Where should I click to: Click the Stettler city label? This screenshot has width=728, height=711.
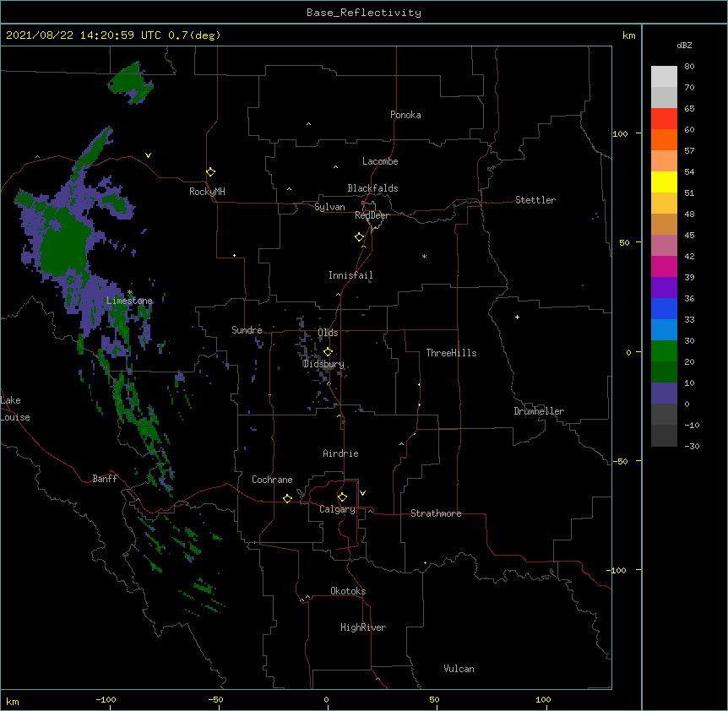click(x=535, y=200)
